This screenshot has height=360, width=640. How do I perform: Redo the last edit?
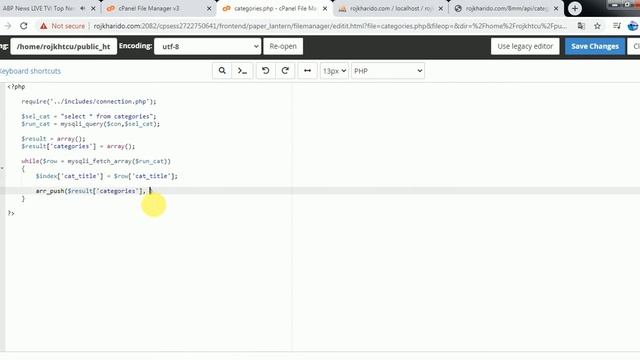point(285,71)
